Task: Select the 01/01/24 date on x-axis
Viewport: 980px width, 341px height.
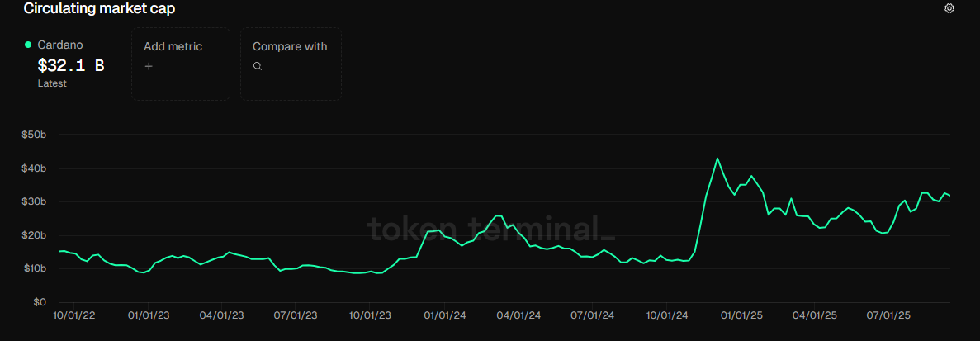Action: pos(447,315)
